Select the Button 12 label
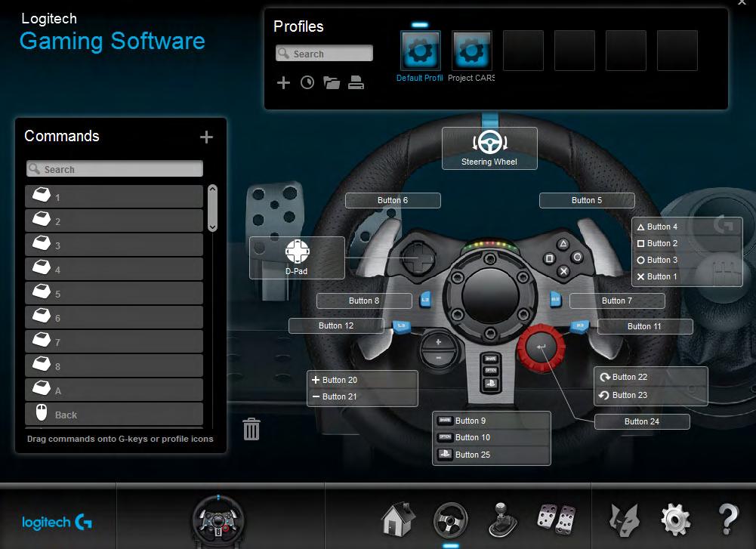The height and width of the screenshot is (549, 756). coord(336,325)
